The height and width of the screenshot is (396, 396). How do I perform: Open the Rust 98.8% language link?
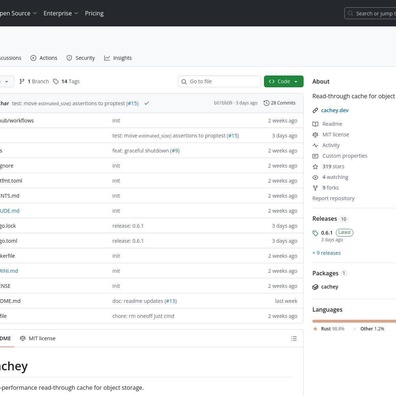[332, 329]
